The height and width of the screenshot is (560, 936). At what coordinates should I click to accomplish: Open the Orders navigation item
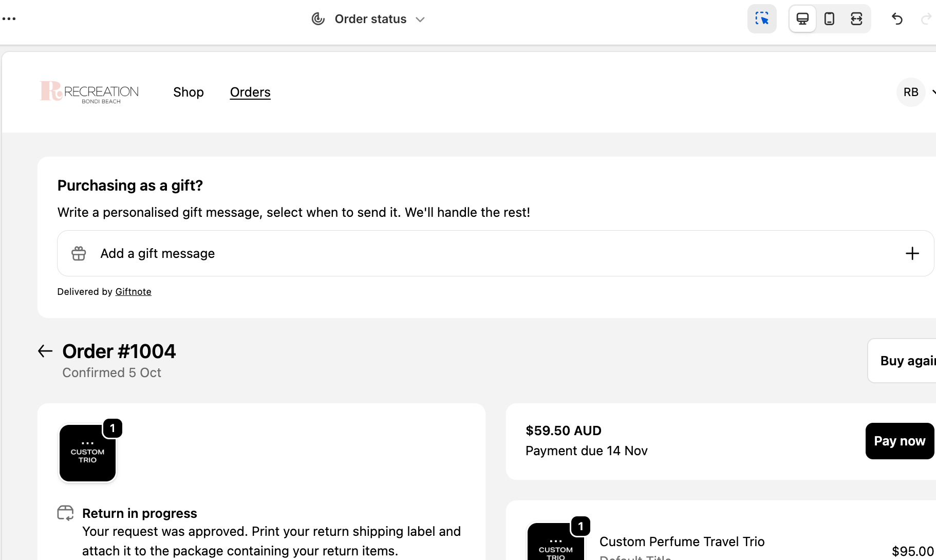(x=250, y=92)
